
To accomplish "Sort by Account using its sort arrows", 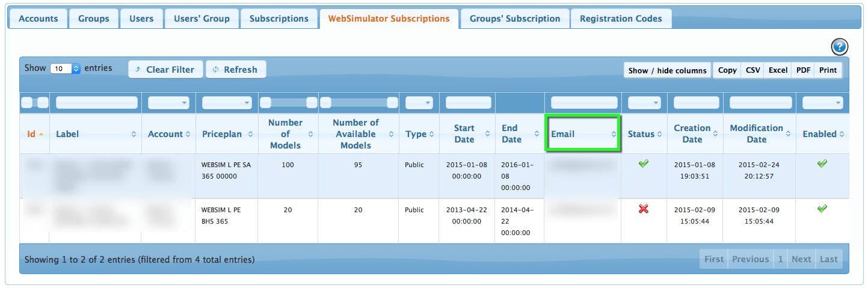I will 188,134.
